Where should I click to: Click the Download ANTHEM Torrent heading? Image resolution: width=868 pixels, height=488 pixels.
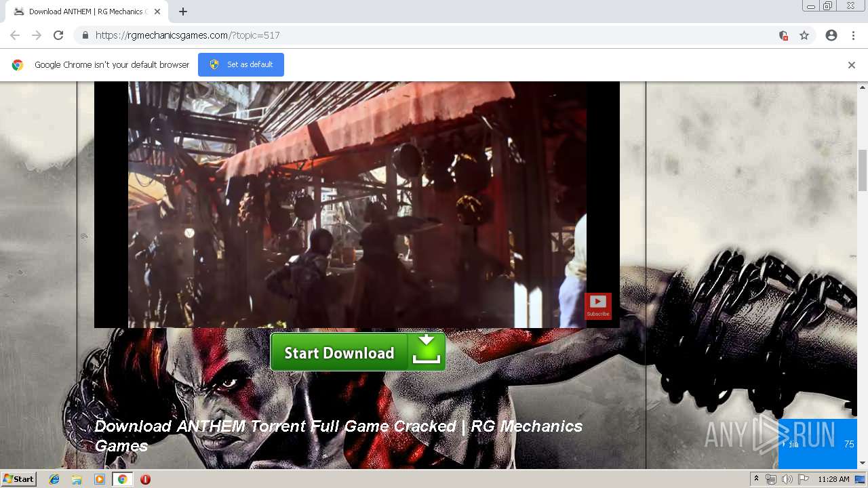338,436
